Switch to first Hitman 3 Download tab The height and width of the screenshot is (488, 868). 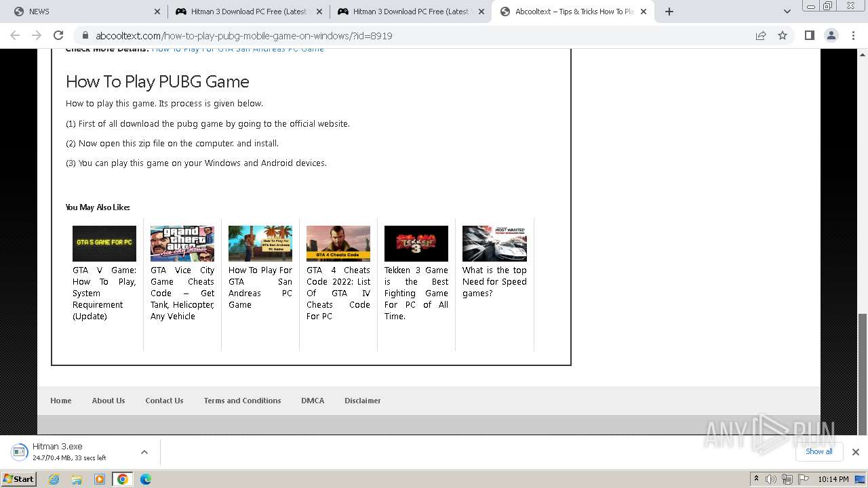click(249, 12)
